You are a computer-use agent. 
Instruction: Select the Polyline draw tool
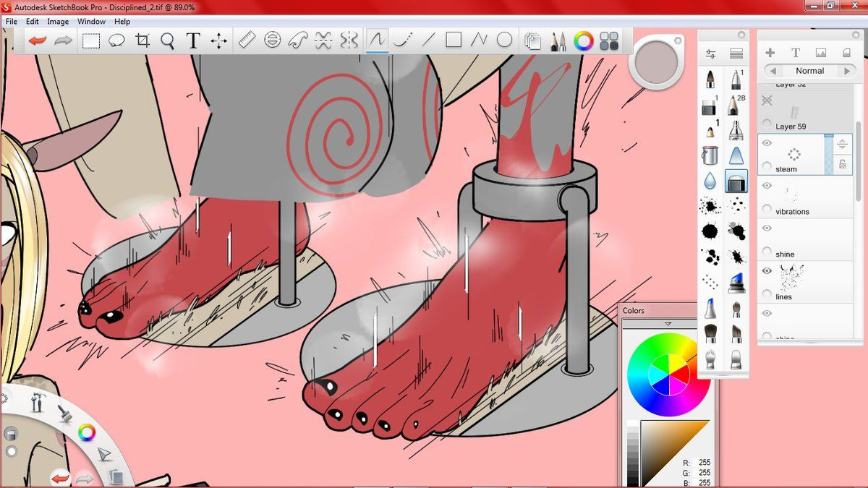[479, 40]
